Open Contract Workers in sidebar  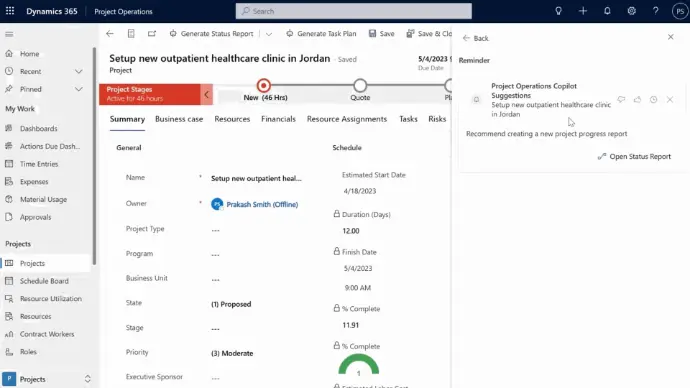coord(47,334)
